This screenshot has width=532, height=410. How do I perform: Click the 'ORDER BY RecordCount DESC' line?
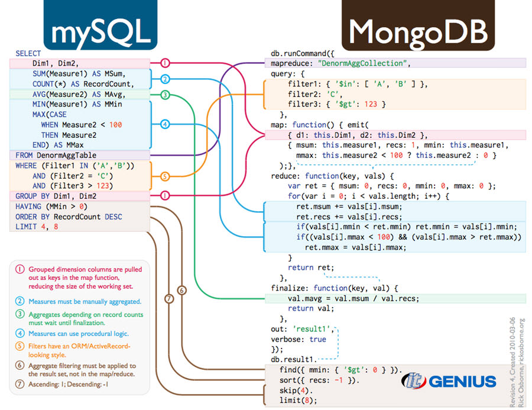tap(69, 217)
